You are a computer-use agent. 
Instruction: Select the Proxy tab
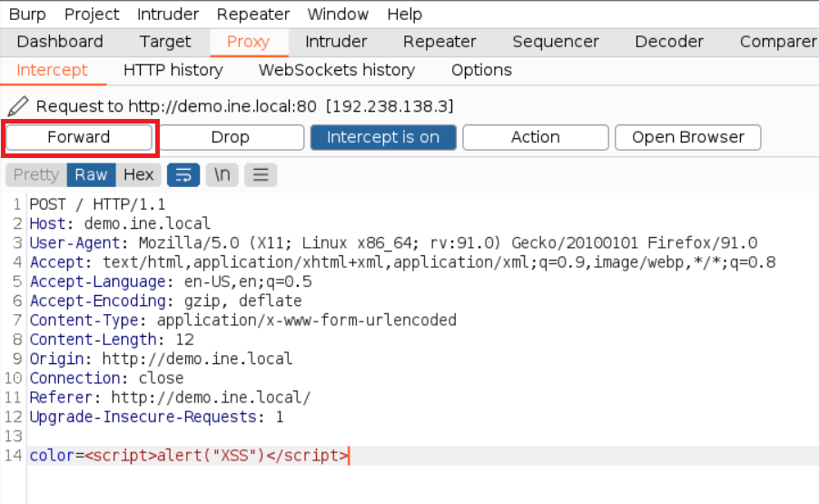pos(248,42)
